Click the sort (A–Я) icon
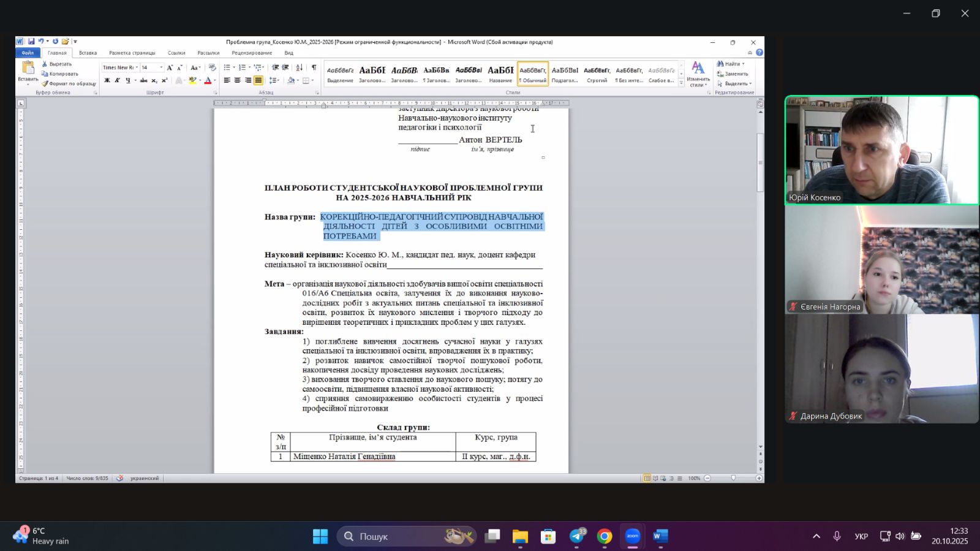 [299, 67]
